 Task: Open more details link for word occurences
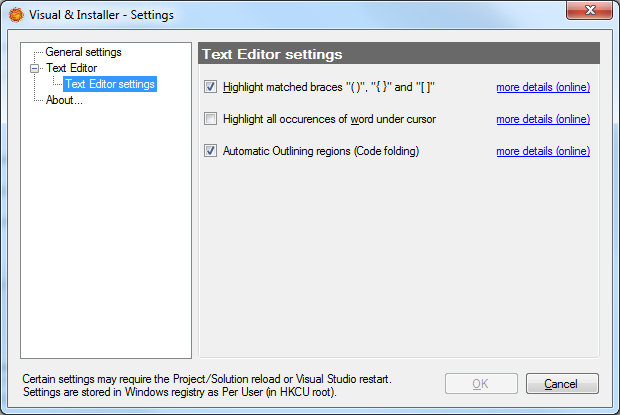click(543, 119)
